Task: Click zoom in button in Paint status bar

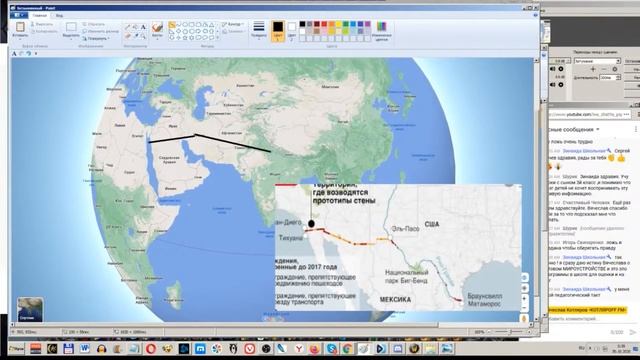Action: [x=529, y=332]
